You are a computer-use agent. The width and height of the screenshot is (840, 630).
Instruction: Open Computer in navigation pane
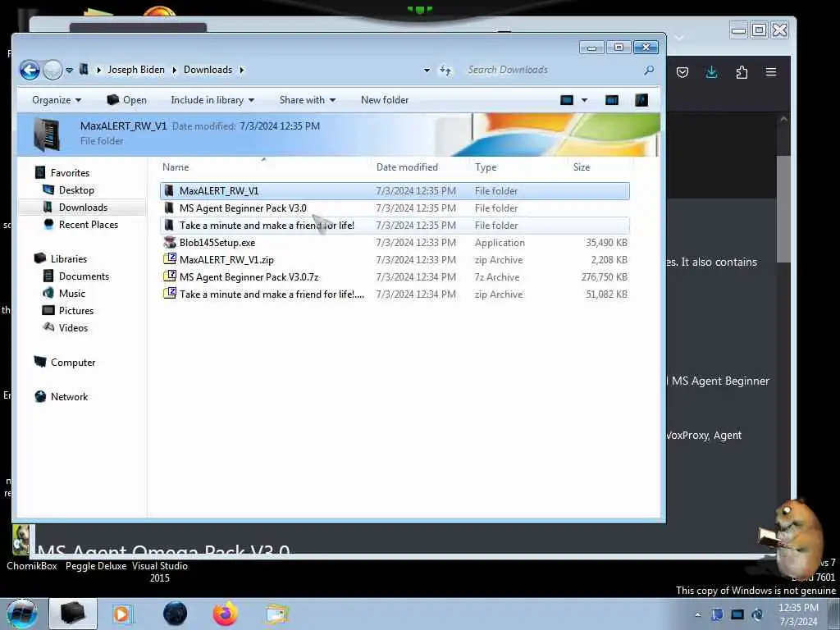pos(73,363)
